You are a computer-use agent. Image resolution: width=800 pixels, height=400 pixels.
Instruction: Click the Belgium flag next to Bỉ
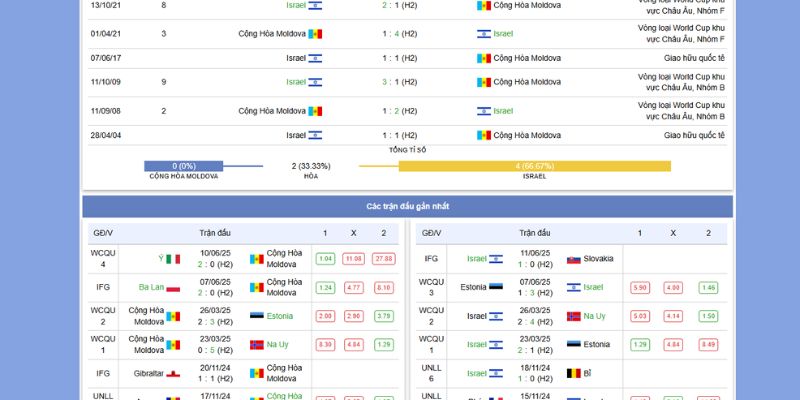pos(574,373)
